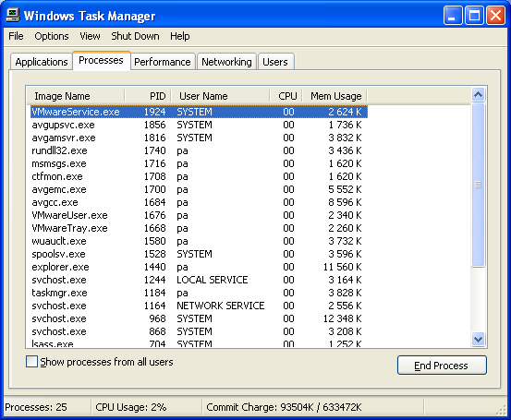
Task: Click the scrollbar down arrow
Action: (x=478, y=340)
